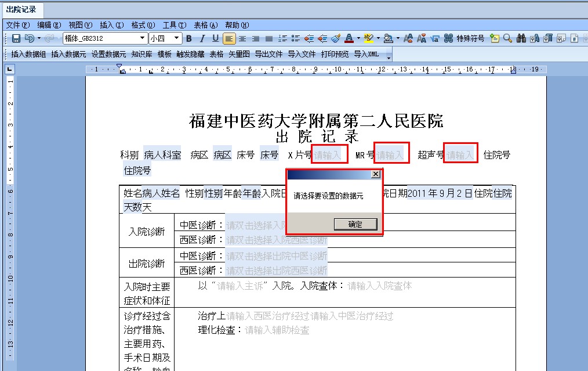Viewport: 588px width, 371px height.
Task: Click the page number icon
Action: pos(574,38)
